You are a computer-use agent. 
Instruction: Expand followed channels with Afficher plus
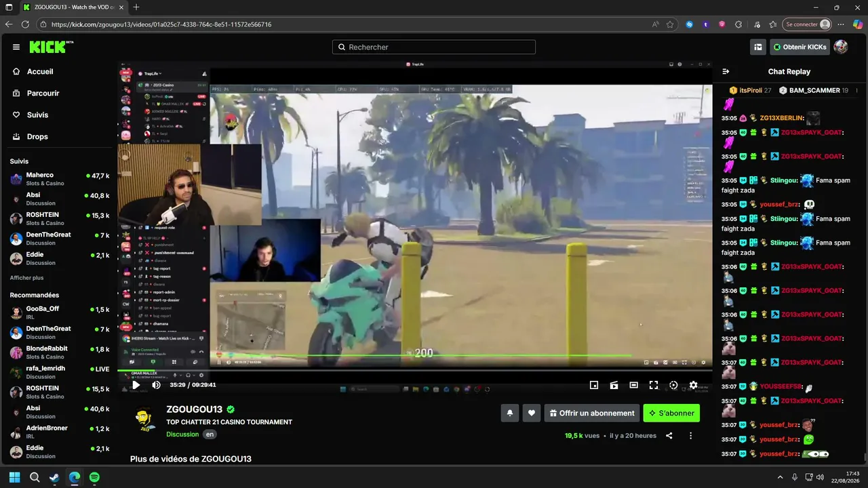[x=26, y=278]
